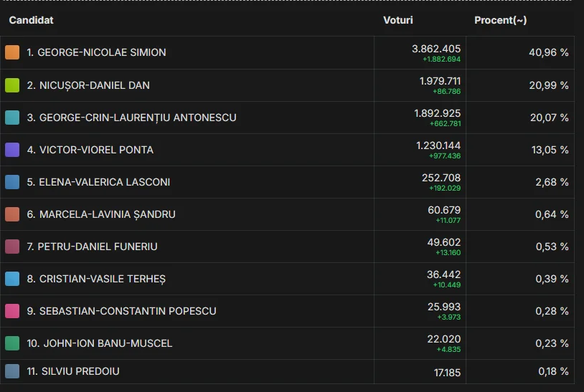Viewport: 584px width, 392px height.
Task: Select the lime green swatch for Nicușor-Daniel Dan
Action: [x=12, y=85]
